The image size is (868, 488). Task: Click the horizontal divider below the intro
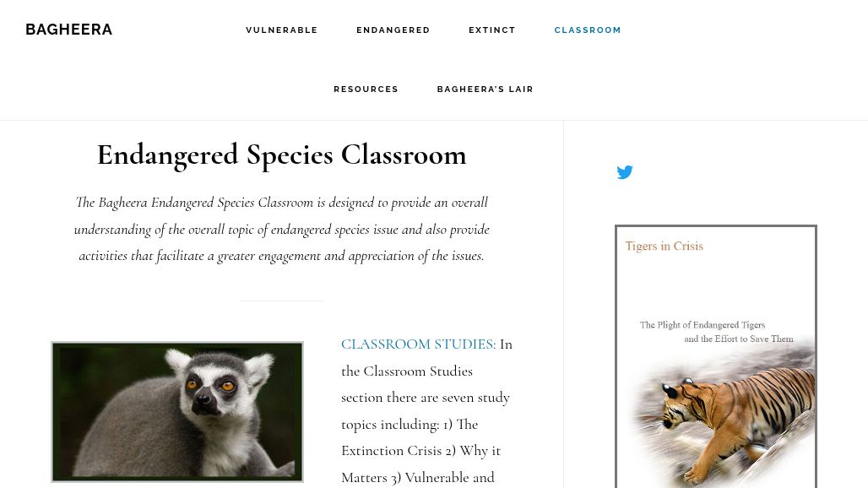click(x=281, y=301)
